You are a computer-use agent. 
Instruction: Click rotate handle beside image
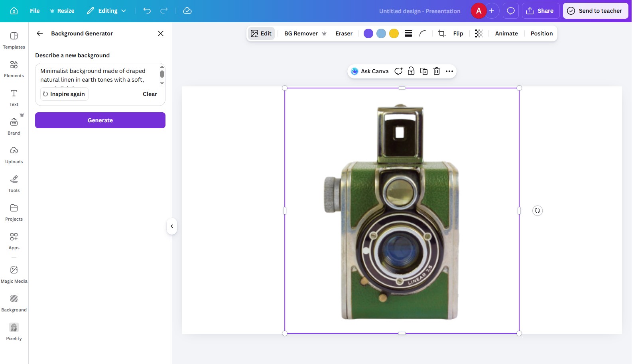tap(537, 211)
